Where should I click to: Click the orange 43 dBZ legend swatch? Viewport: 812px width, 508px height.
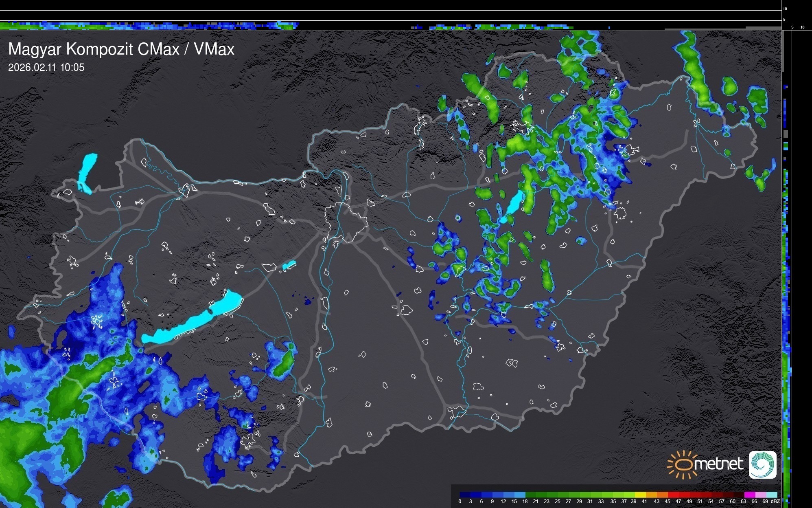(x=662, y=495)
